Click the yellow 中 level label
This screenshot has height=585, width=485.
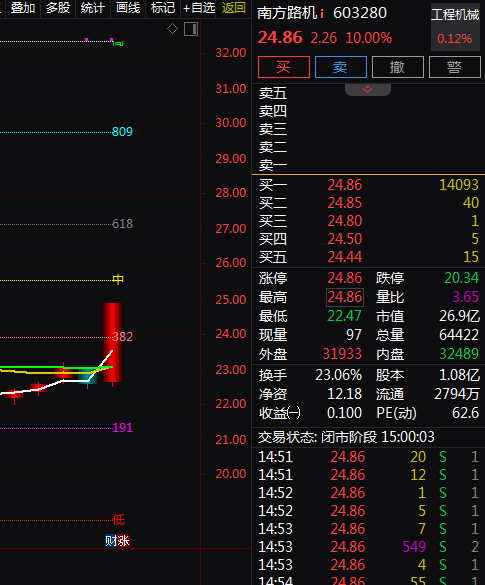pos(118,279)
